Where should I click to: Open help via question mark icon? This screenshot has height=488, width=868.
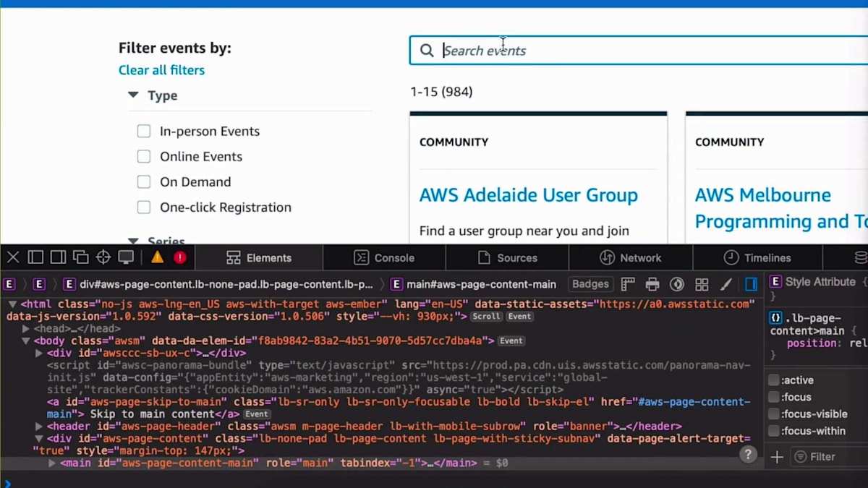(749, 454)
